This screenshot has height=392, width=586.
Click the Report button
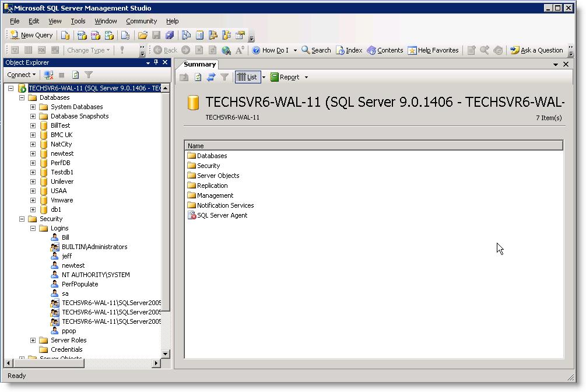[x=285, y=77]
